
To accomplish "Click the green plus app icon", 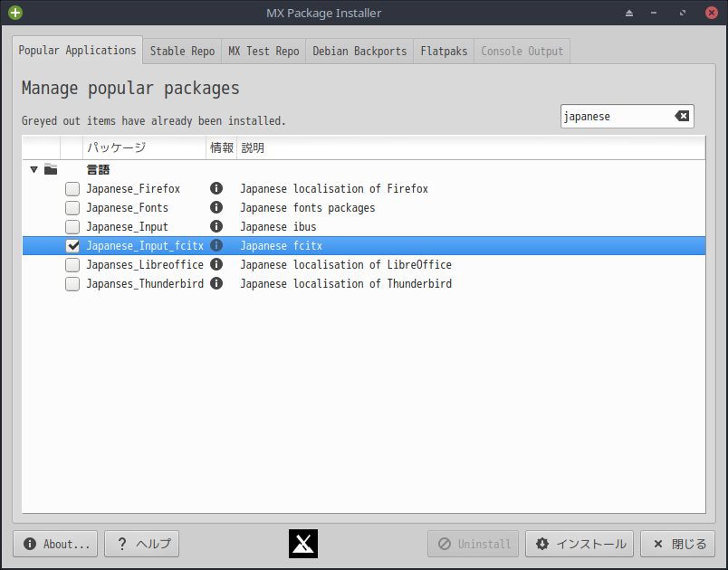I will (x=15, y=13).
